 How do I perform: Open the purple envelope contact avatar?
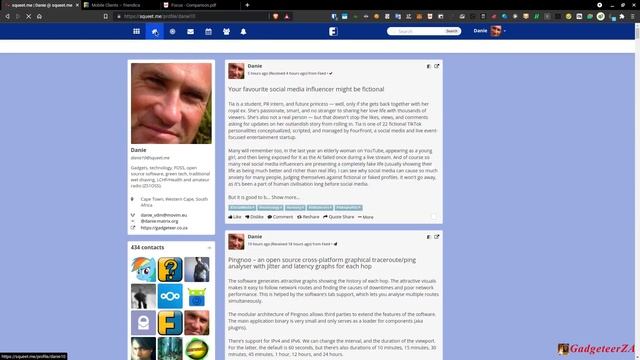point(143,323)
